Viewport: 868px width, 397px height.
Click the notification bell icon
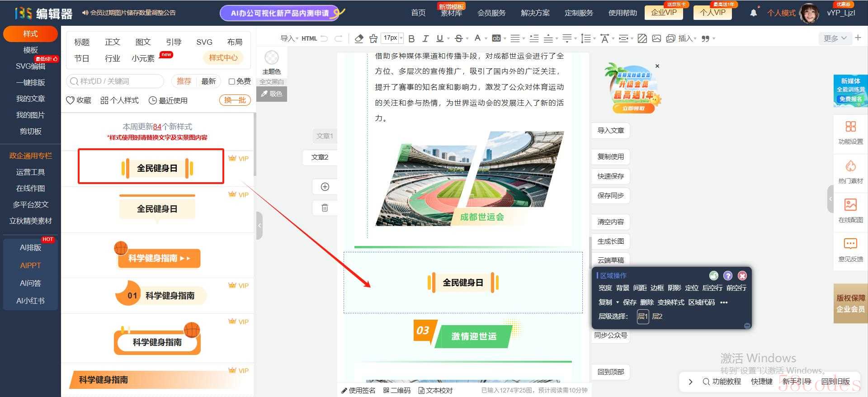pos(753,13)
